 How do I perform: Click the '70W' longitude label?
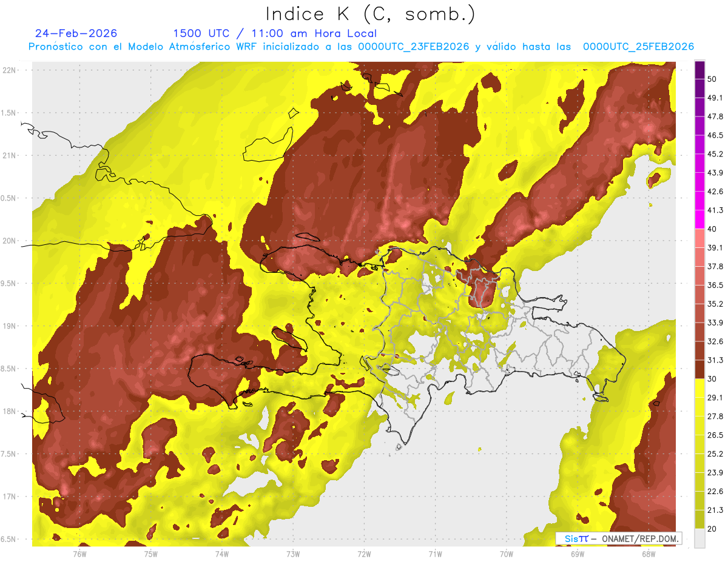pyautogui.click(x=507, y=554)
